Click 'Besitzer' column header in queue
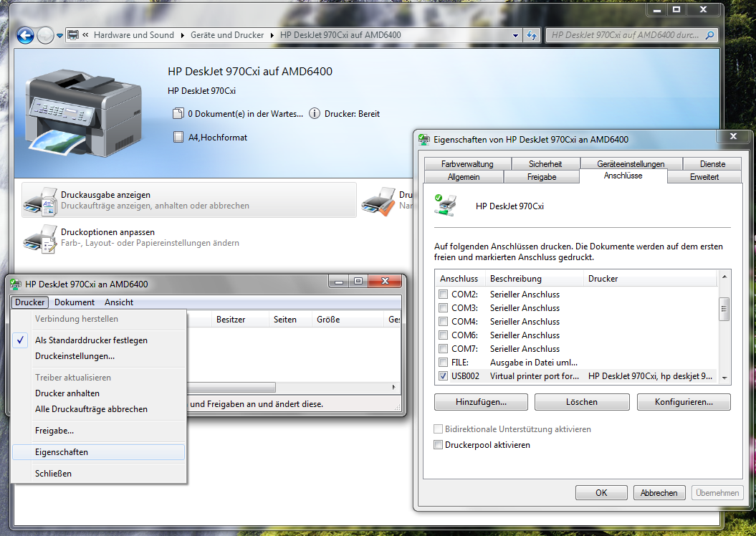This screenshot has height=536, width=756. point(239,320)
